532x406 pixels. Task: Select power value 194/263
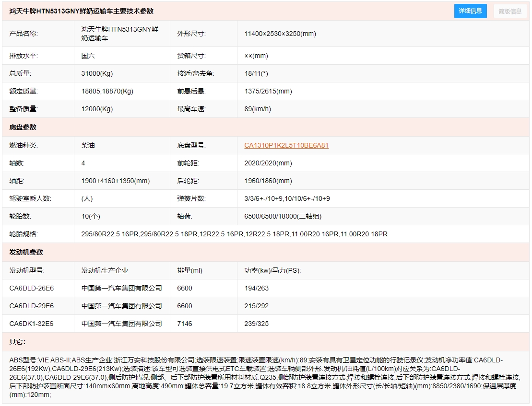(x=257, y=288)
